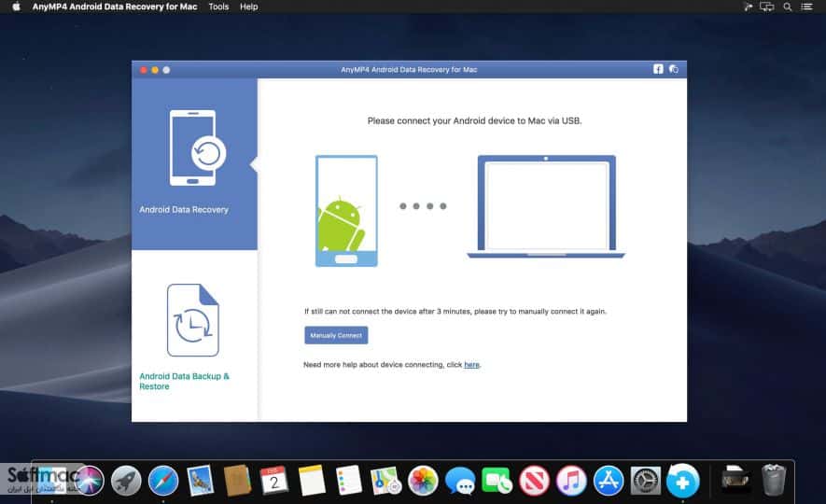Open Photos in the dock
The height and width of the screenshot is (504, 826).
click(423, 481)
